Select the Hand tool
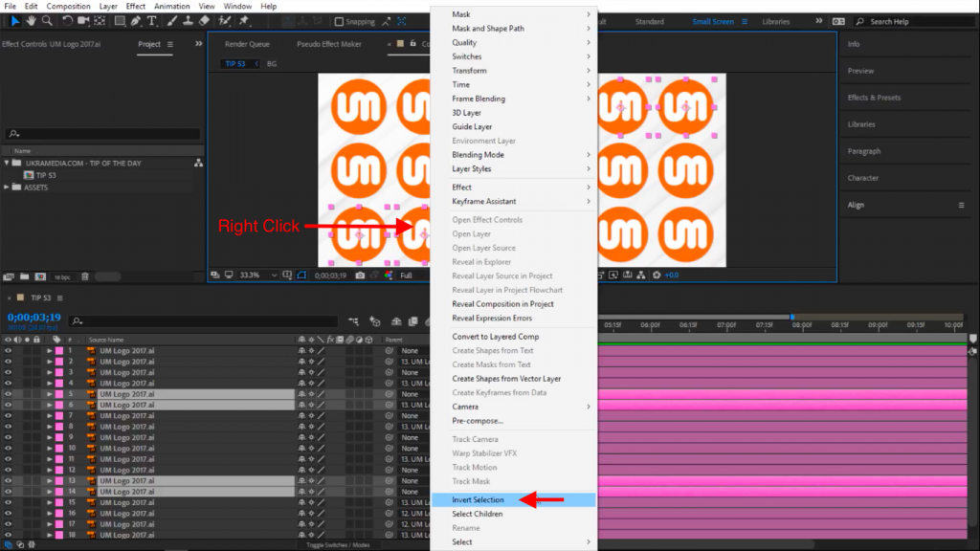980x551 pixels. point(31,21)
